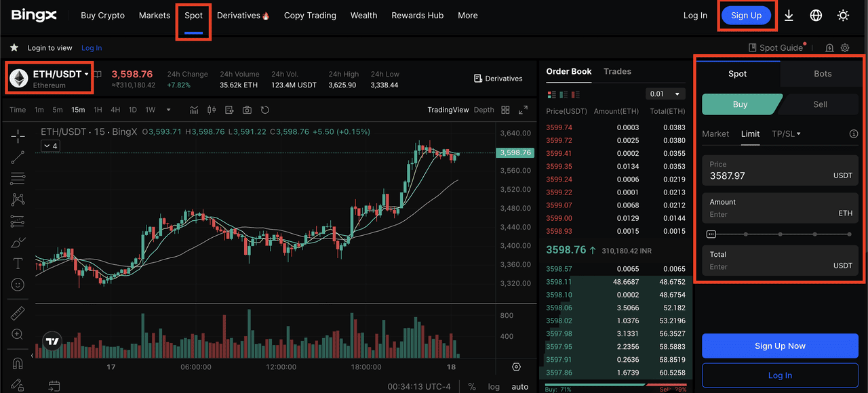
Task: Toggle percent scale on price axis
Action: 472,387
